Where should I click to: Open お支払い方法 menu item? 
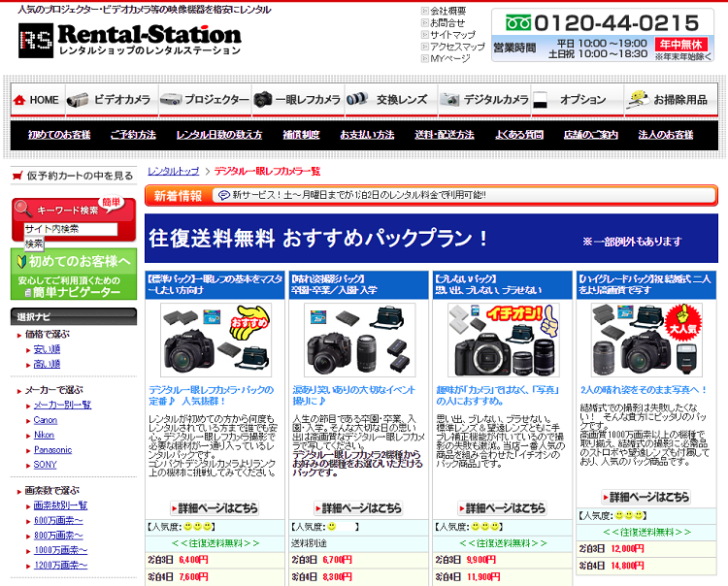point(367,135)
